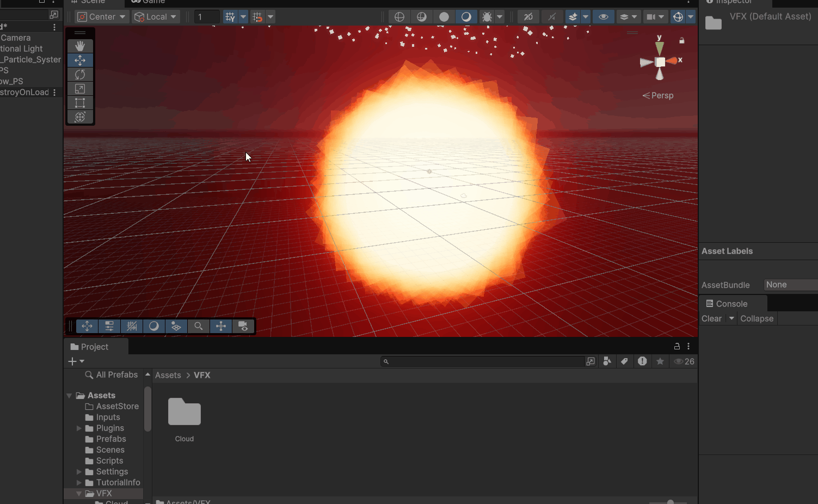
Task: Toggle grid snapping icon in Scene toolbar
Action: (230, 17)
